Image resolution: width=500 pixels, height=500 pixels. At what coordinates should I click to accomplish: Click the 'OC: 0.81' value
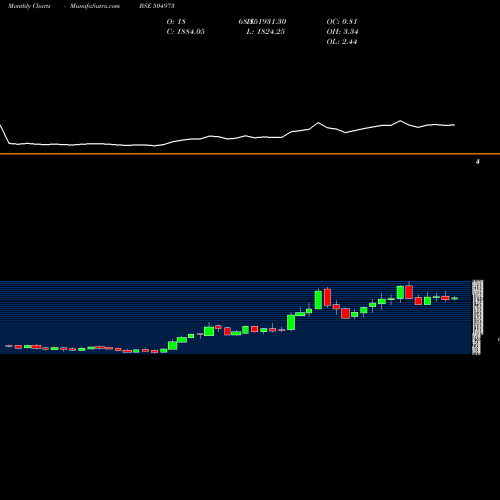click(x=342, y=22)
